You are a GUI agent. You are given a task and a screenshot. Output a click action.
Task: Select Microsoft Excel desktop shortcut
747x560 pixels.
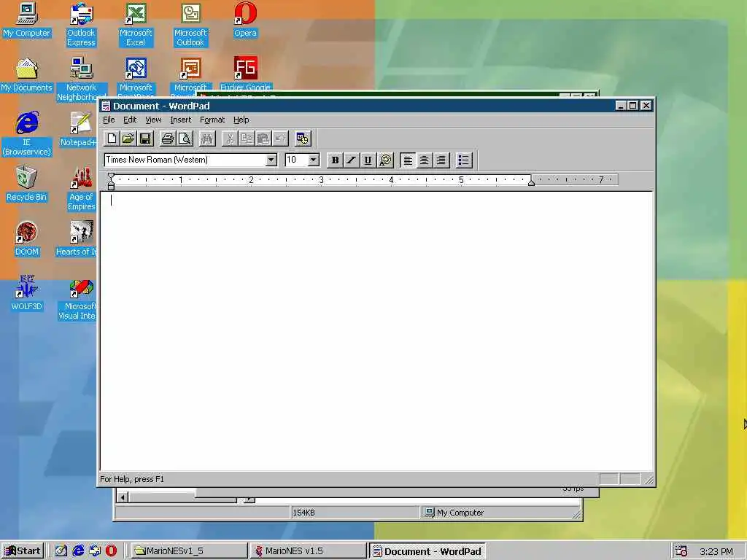tap(136, 25)
